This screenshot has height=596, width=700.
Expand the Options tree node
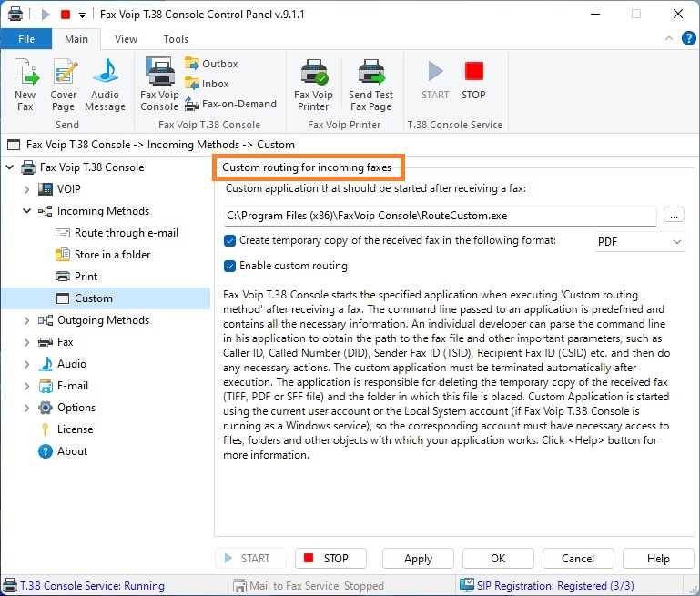pos(26,408)
